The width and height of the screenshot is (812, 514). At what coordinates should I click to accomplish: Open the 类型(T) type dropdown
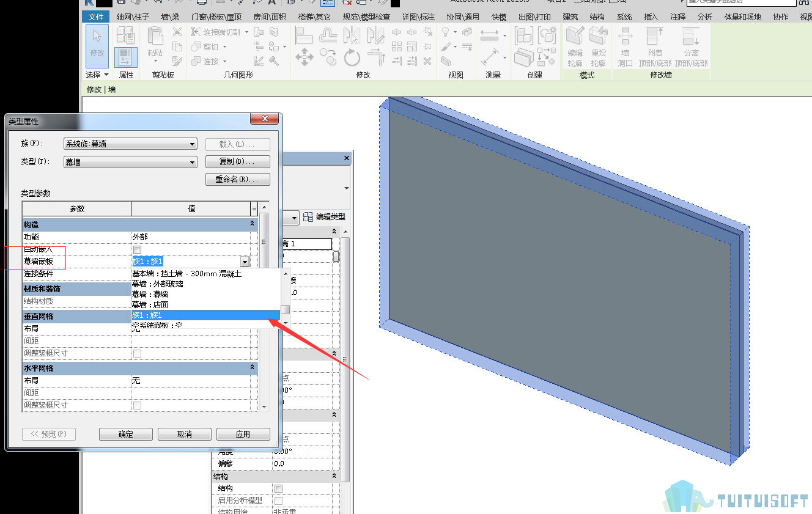point(130,162)
